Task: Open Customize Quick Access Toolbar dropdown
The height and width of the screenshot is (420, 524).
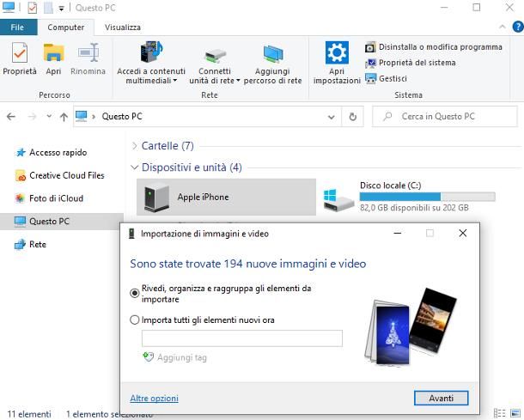Action: pyautogui.click(x=62, y=9)
